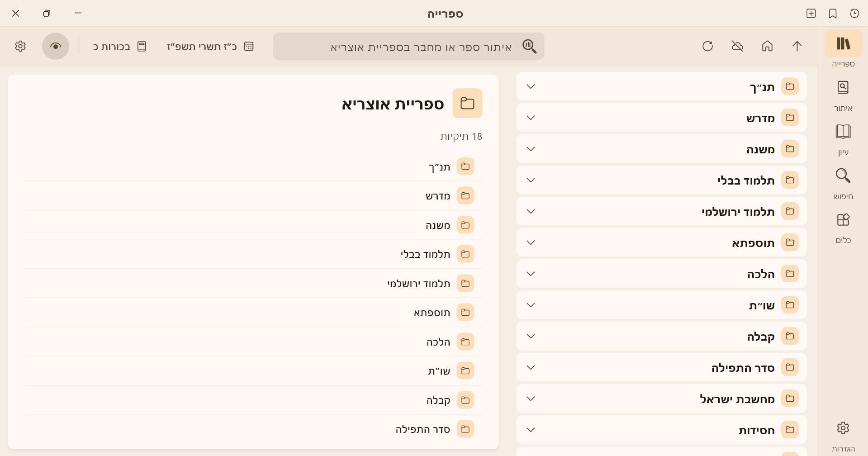Click the history clock icon in title bar
868x456 pixels.
854,14
